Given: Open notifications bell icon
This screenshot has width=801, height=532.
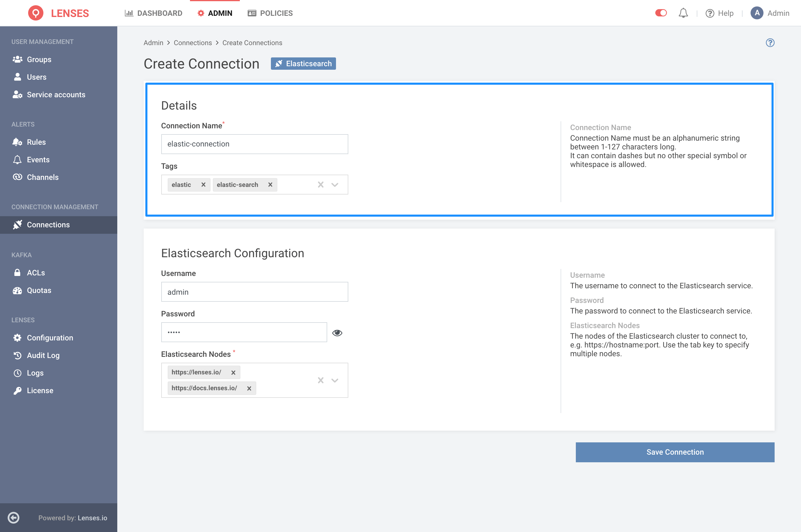Looking at the screenshot, I should [683, 13].
